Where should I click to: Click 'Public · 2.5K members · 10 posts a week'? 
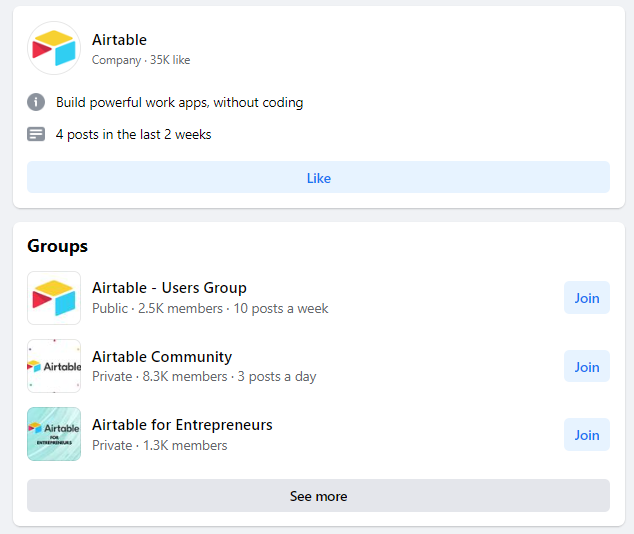[210, 308]
